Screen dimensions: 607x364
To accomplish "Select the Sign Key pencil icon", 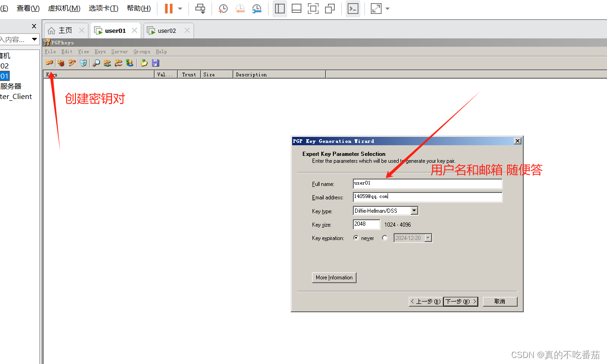I will [x=72, y=63].
